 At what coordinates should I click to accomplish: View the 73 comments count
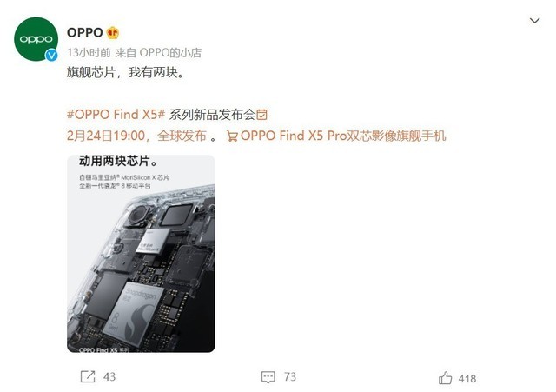pos(289,376)
